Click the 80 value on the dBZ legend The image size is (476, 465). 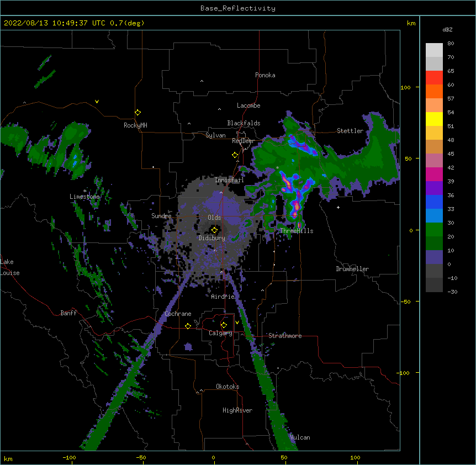(x=451, y=44)
